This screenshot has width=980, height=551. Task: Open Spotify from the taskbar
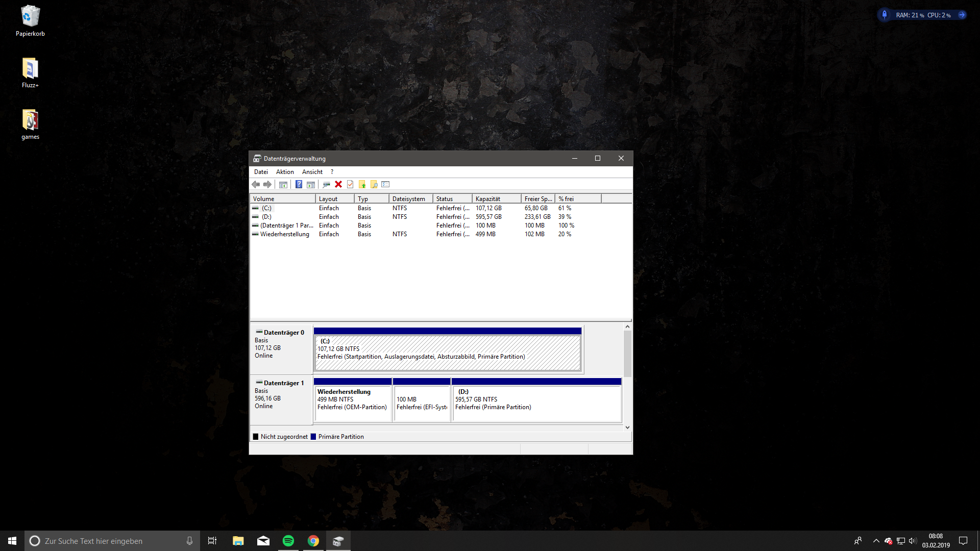pyautogui.click(x=288, y=541)
